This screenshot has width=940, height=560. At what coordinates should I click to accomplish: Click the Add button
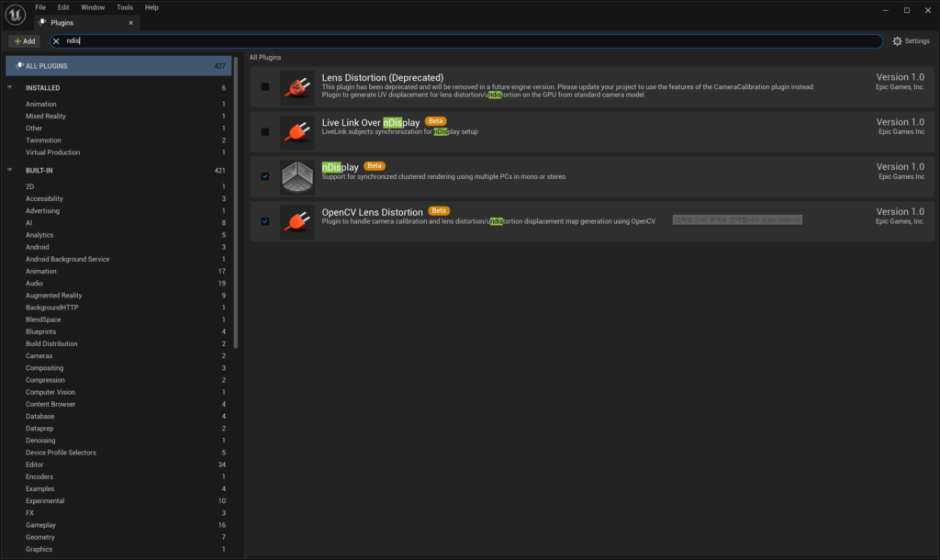pos(25,41)
